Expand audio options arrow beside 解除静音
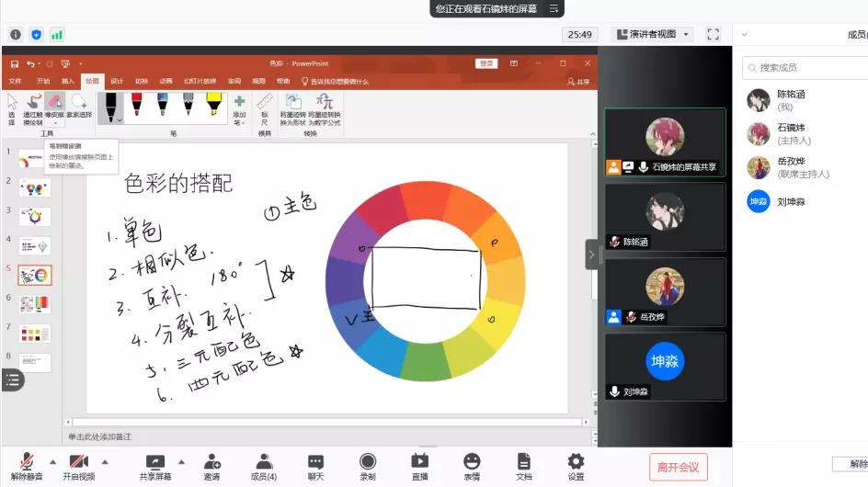This screenshot has width=868, height=487. [x=52, y=461]
